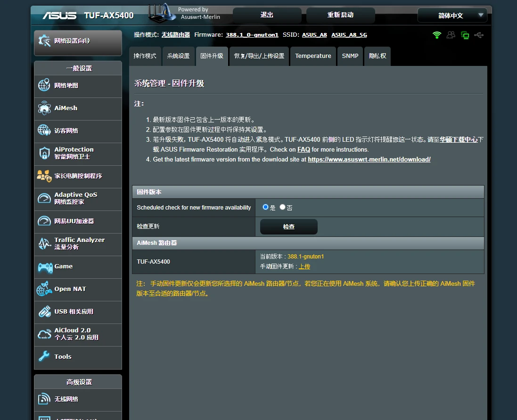Image resolution: width=517 pixels, height=420 pixels.
Task: Click the Adaptive QoS gauge icon
Action: click(x=44, y=198)
